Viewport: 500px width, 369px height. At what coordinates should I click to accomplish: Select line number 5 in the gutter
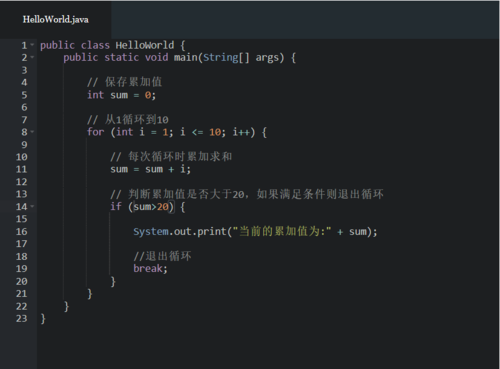pyautogui.click(x=24, y=95)
